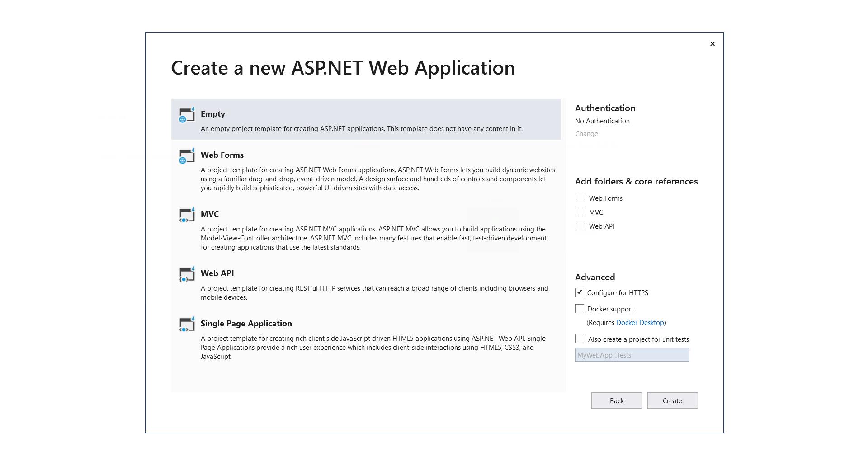Enable Docker support checkbox
Image resolution: width=868 pixels, height=452 pixels.
pyautogui.click(x=580, y=309)
